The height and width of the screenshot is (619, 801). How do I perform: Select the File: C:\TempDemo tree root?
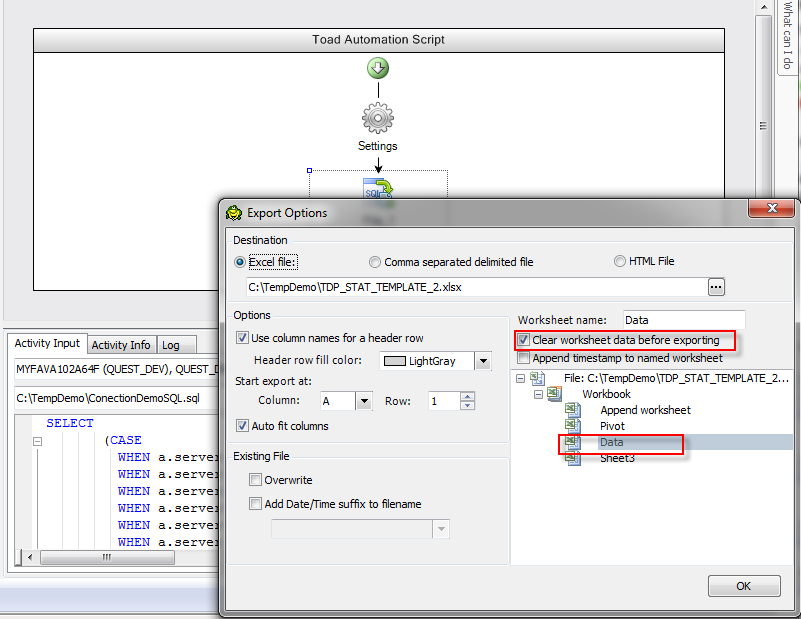point(676,378)
